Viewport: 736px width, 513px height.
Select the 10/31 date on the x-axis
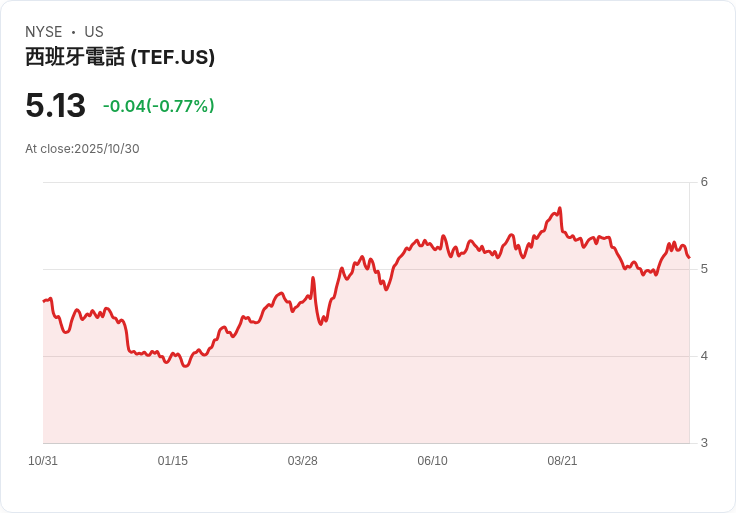tap(43, 461)
